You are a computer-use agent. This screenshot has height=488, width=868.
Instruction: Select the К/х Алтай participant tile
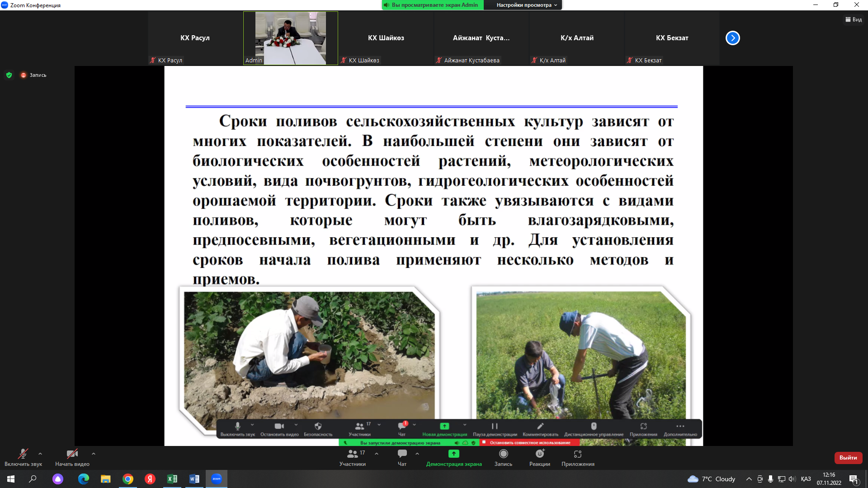[577, 38]
